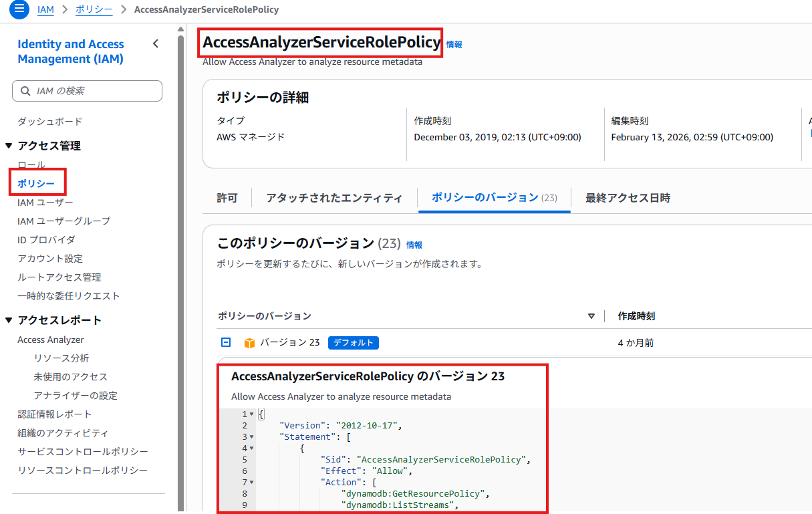The height and width of the screenshot is (514, 812).
Task: Fold the Statement array at line 3
Action: pos(251,437)
